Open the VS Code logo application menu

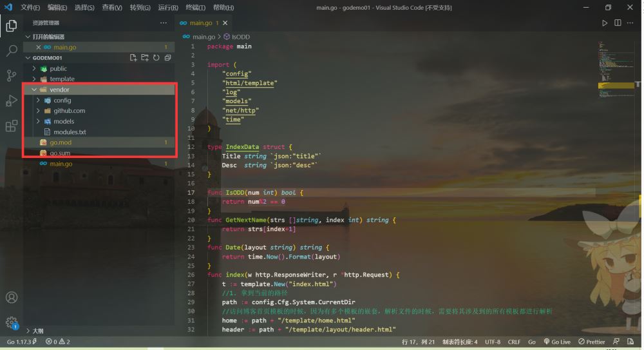tap(8, 7)
